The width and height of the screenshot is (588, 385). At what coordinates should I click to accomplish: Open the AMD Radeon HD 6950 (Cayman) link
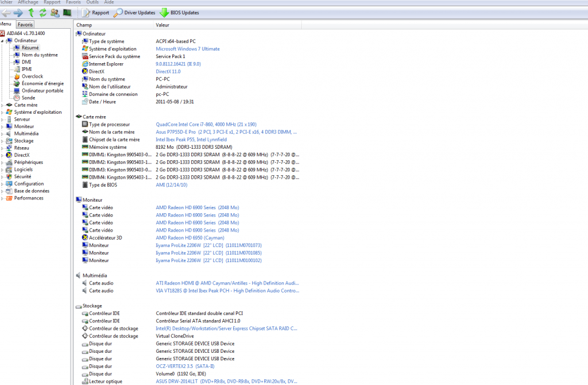(x=189, y=237)
